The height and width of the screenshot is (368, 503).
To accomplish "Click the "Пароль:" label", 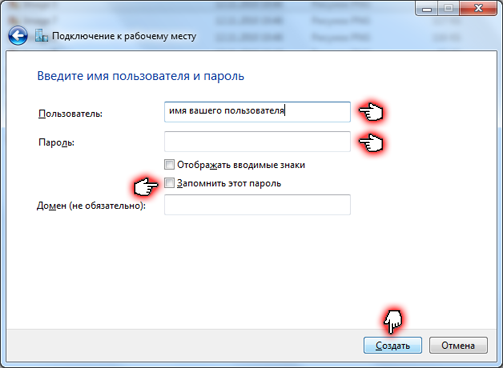I will point(56,143).
